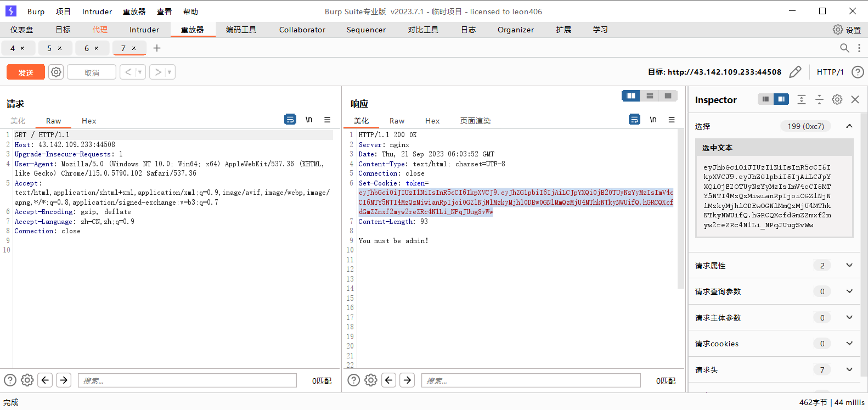Image resolution: width=868 pixels, height=410 pixels.
Task: Switch to the Collaborator tab
Action: (302, 30)
